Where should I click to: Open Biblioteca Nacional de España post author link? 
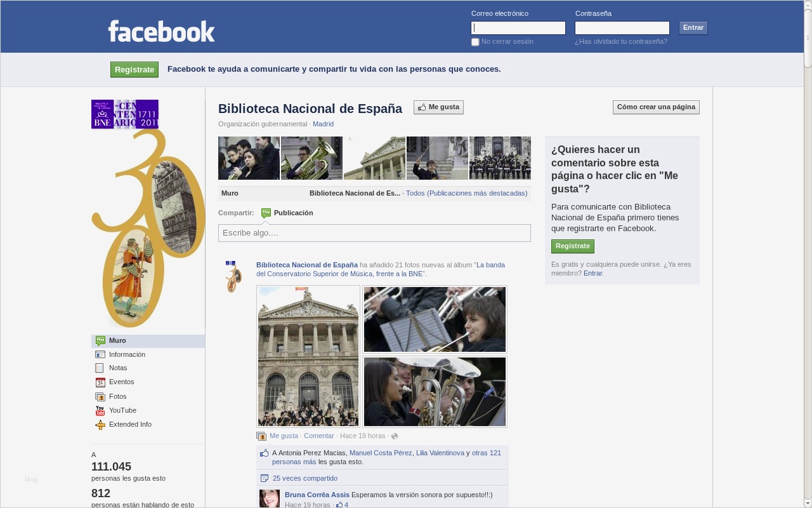[x=307, y=265]
